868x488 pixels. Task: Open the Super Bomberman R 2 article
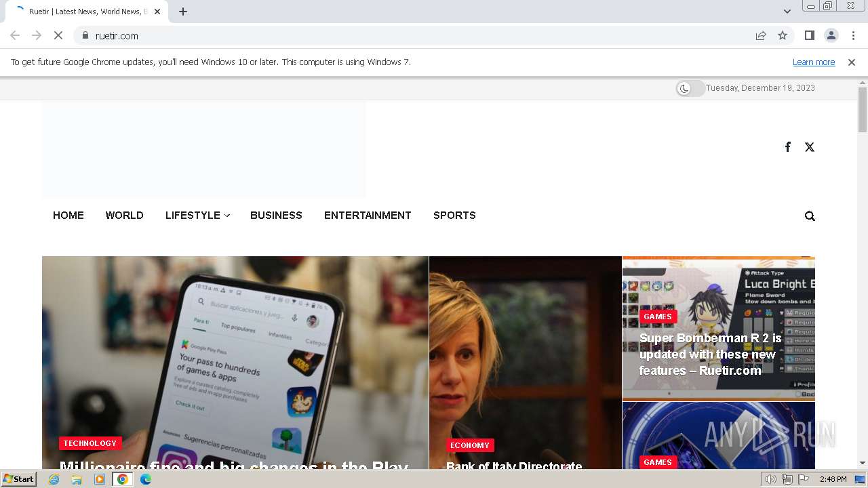pyautogui.click(x=710, y=354)
